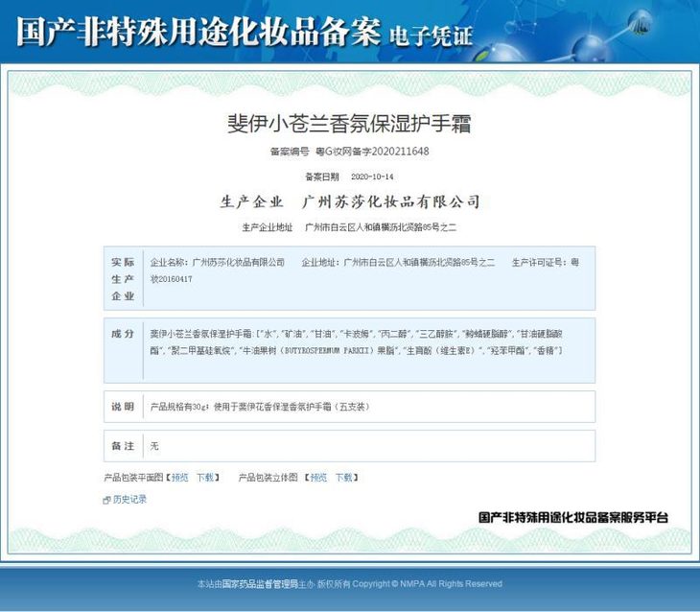Image resolution: width=700 pixels, height=612 pixels.
Task: Select the filing date 2020-10-14
Action: [x=372, y=177]
